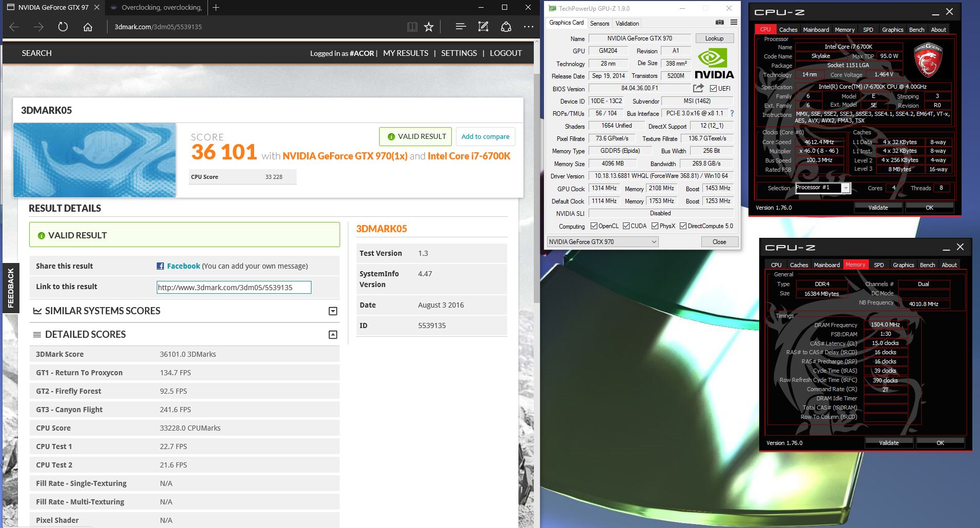980x528 pixels.
Task: Open reading view icon in address bar
Action: pyautogui.click(x=412, y=27)
